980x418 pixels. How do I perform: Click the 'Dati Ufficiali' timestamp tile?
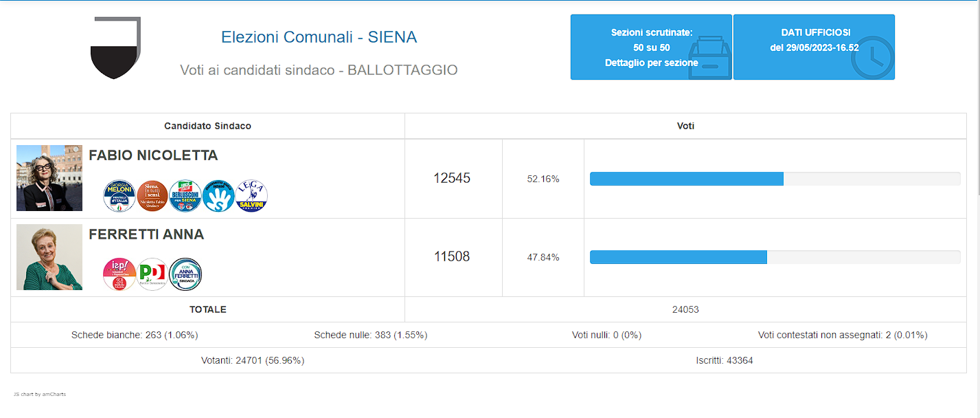click(x=814, y=47)
